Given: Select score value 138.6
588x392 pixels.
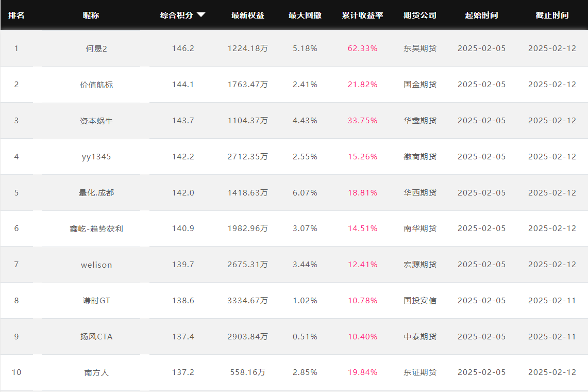Looking at the screenshot, I should [x=183, y=300].
